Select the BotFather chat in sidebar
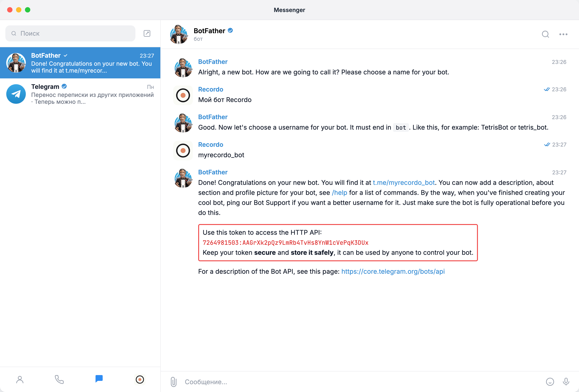The image size is (579, 392). pyautogui.click(x=80, y=63)
